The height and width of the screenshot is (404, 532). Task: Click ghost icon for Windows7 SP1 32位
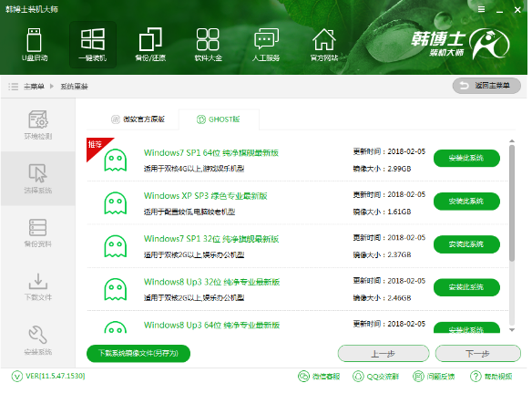(116, 246)
